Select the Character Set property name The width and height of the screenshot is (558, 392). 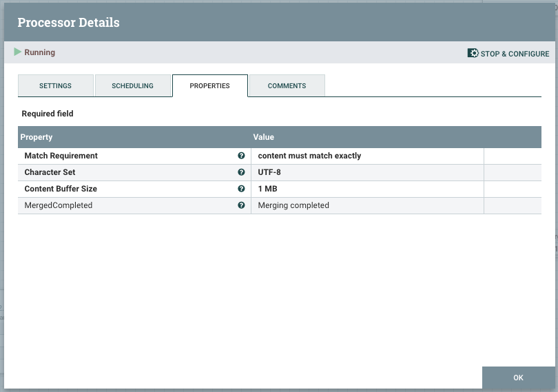tap(50, 172)
